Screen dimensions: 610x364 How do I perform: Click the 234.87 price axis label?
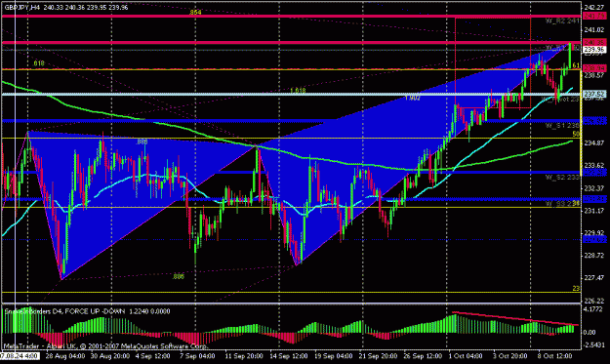pyautogui.click(x=594, y=143)
